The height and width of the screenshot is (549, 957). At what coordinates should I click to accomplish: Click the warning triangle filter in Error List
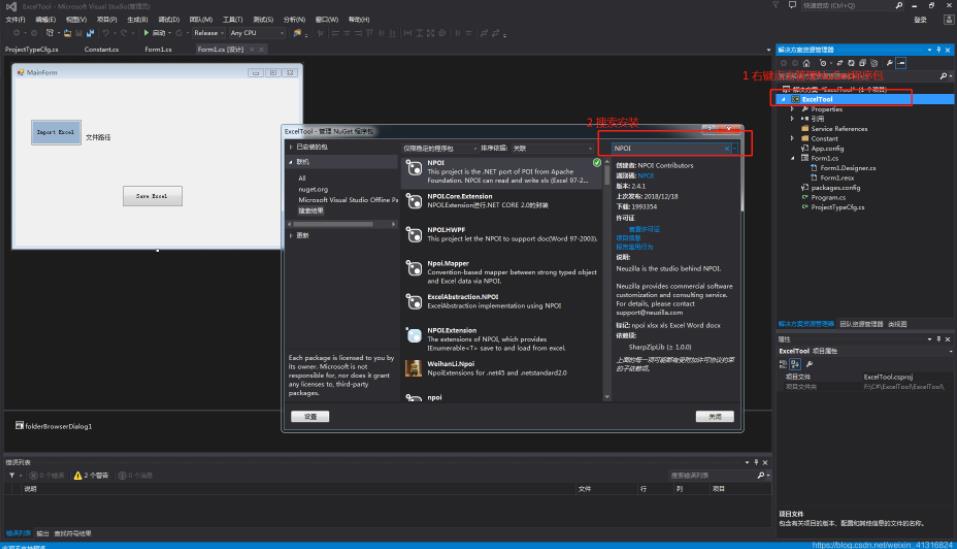tap(78, 475)
